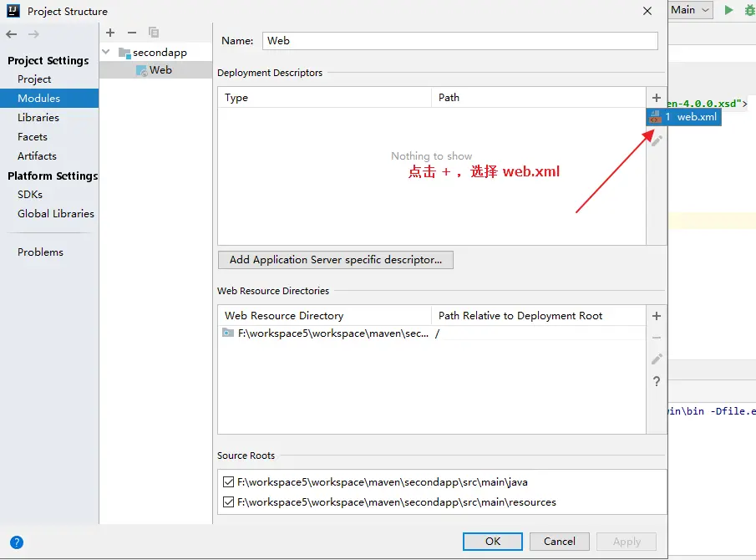Remove the selected module with the minus icon
Image resolution: width=756 pixels, height=560 pixels.
[132, 33]
